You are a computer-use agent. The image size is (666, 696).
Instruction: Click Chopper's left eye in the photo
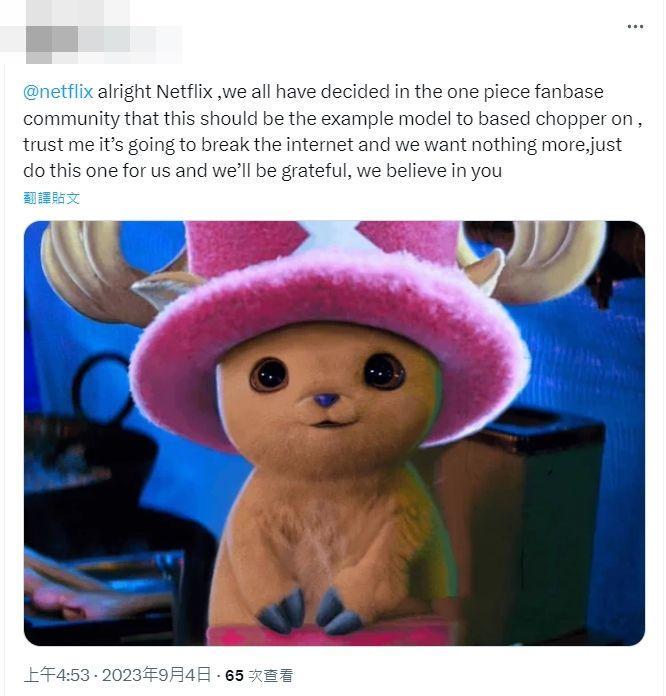point(269,375)
